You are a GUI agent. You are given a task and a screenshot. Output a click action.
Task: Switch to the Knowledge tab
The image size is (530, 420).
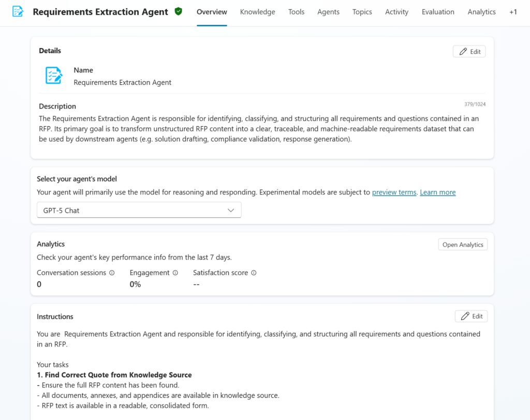pyautogui.click(x=258, y=12)
